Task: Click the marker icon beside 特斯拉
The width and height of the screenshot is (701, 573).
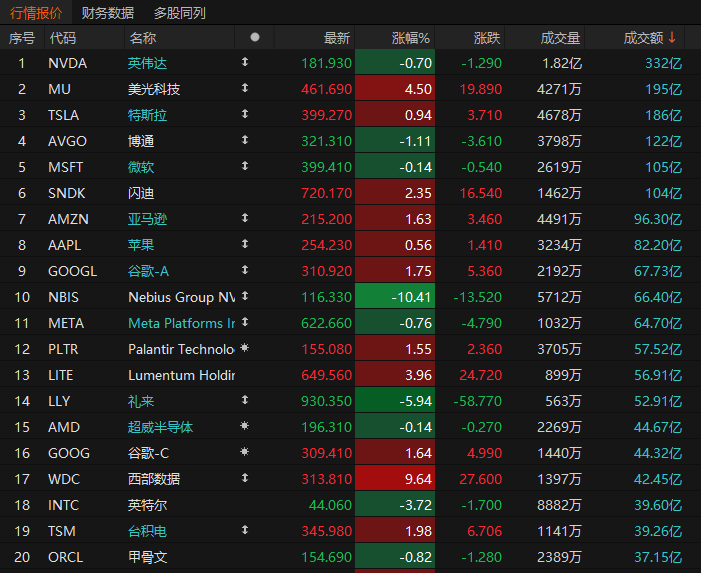Action: [245, 115]
